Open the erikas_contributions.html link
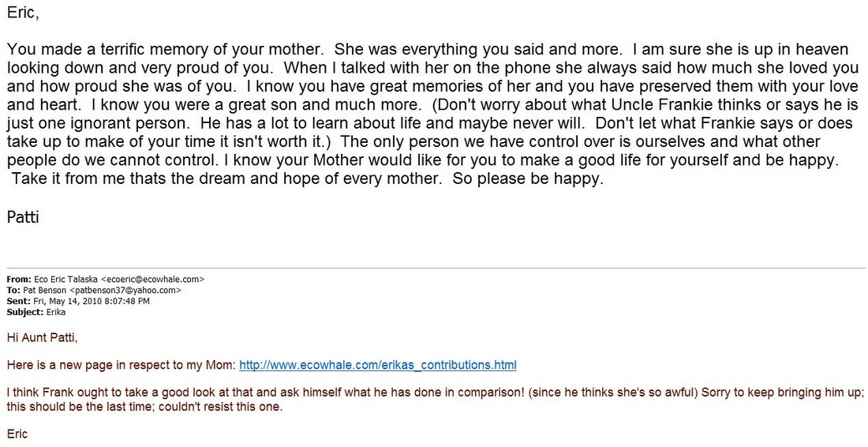 (377, 365)
